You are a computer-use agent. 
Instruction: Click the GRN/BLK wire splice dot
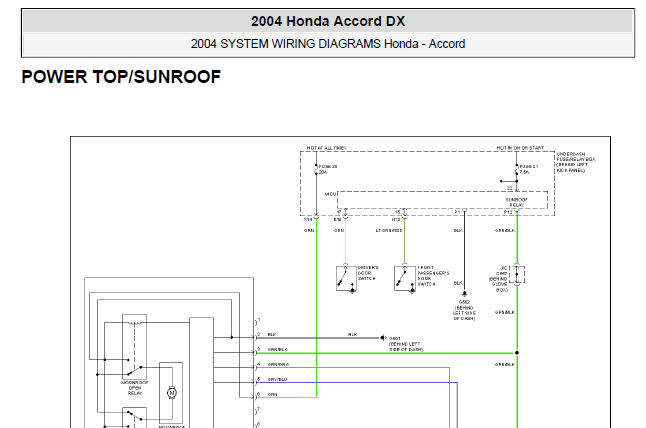tap(517, 353)
